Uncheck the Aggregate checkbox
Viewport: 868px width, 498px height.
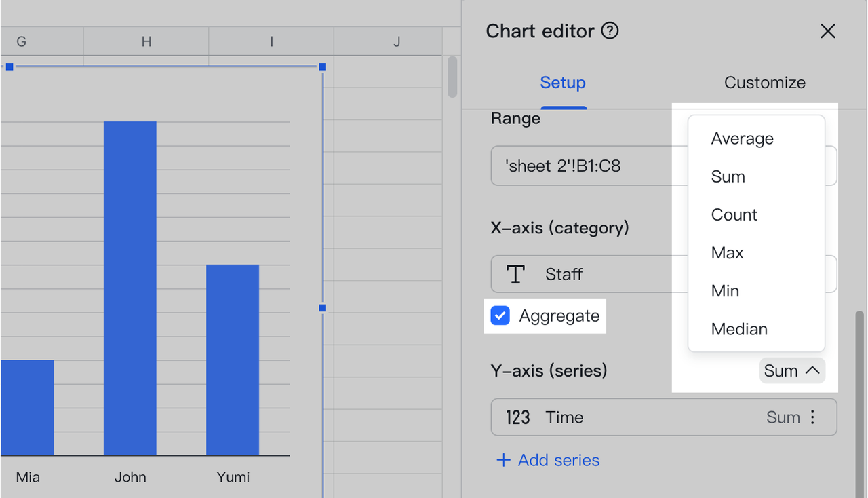[x=500, y=315]
